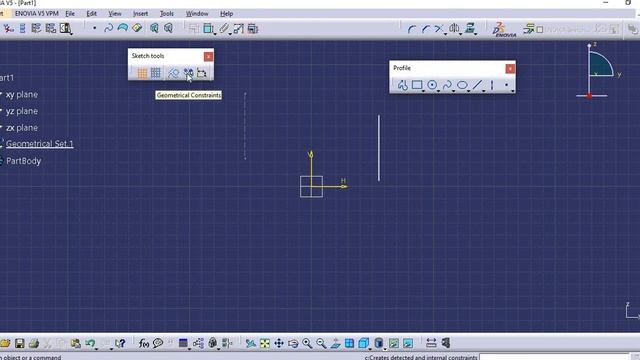Expand the Circle tool flyout arrow
Viewport: 640px width, 360px height.
pos(438,91)
